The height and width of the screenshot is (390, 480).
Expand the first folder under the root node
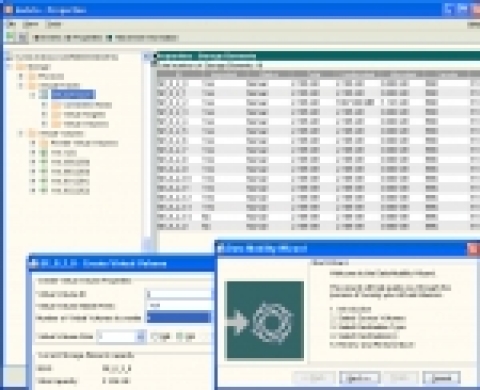(21, 76)
